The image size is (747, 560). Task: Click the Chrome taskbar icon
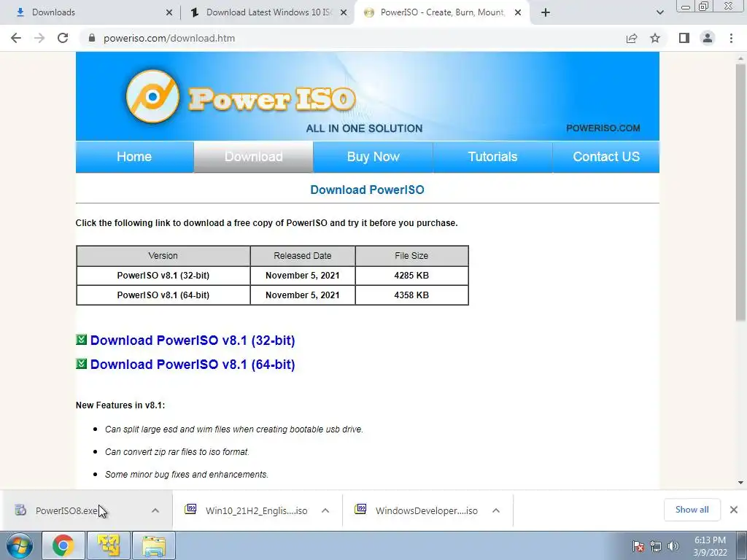[63, 545]
